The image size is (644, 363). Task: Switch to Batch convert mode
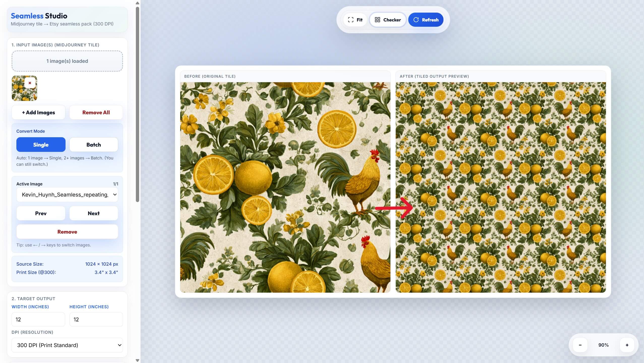[x=94, y=145]
